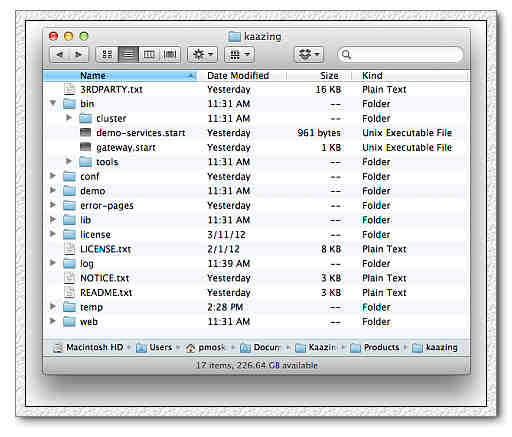Click 11:39 AM date of log
This screenshot has width=512, height=437.
(x=229, y=263)
